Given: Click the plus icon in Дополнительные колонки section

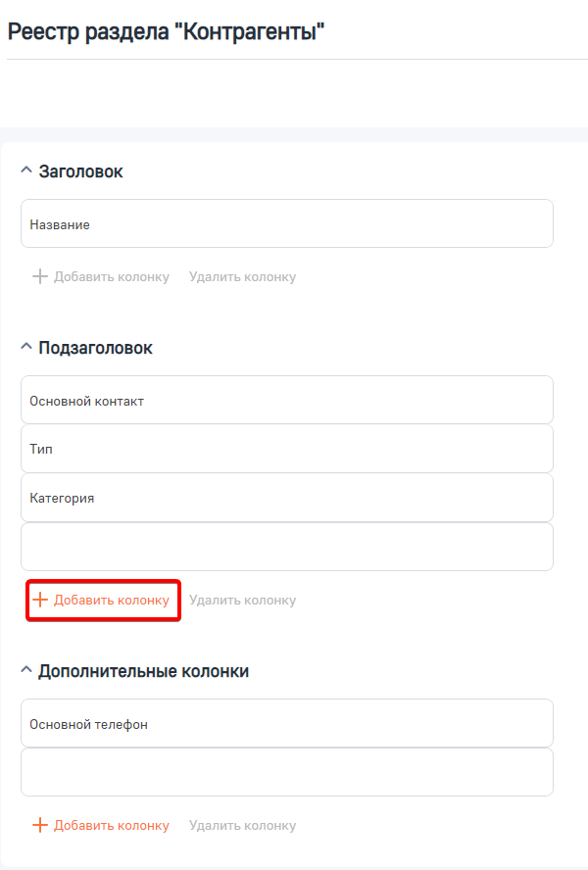Looking at the screenshot, I should click(40, 825).
